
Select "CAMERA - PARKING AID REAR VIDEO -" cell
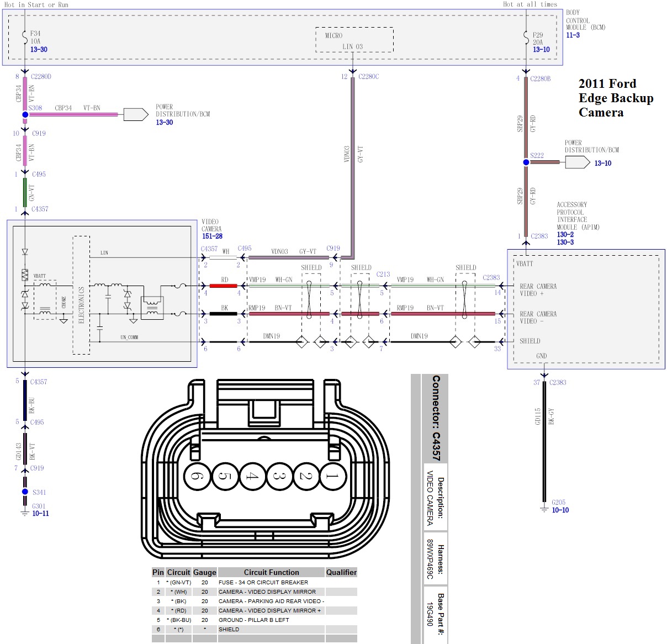pyautogui.click(x=271, y=601)
